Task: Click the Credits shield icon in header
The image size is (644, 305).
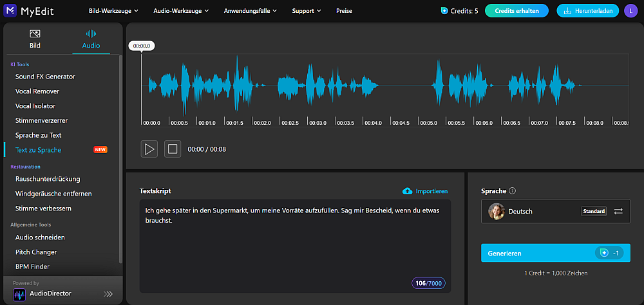Action: pyautogui.click(x=444, y=11)
